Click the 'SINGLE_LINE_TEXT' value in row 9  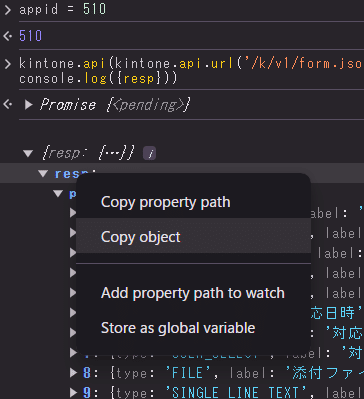(235, 393)
